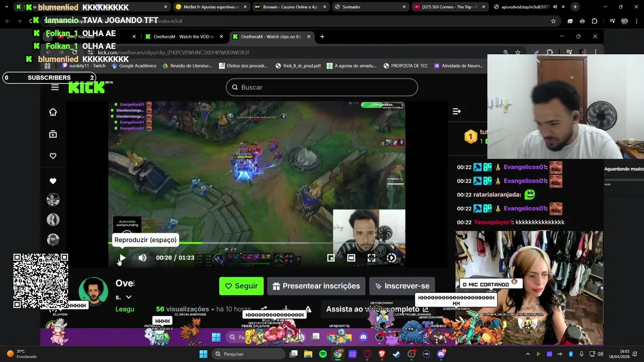Mute the clip volume speaker icon
This screenshot has height=362, width=644.
(x=142, y=258)
